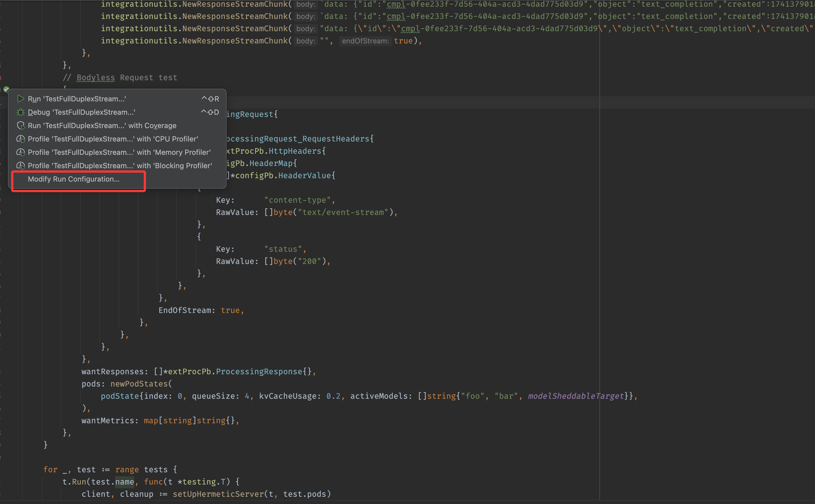The width and height of the screenshot is (815, 504).
Task: Click the 'endOfStream:' inlay hint
Action: pyautogui.click(x=365, y=41)
